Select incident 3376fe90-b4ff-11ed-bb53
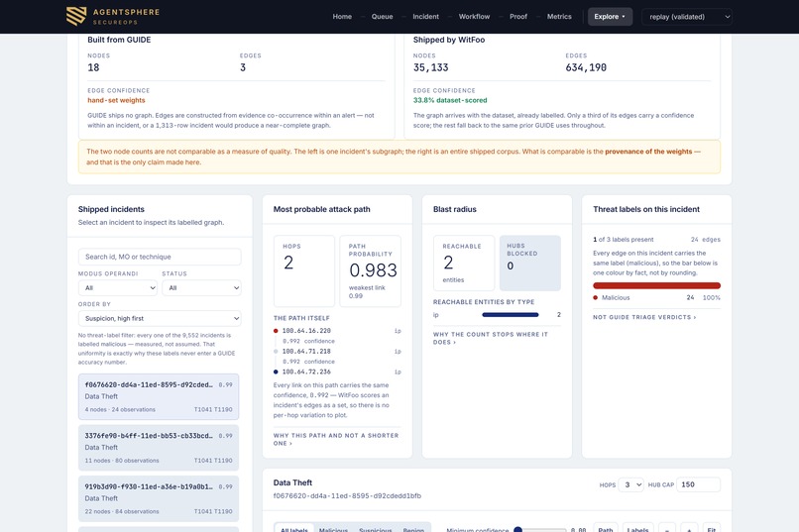This screenshot has width=799, height=532. click(159, 448)
